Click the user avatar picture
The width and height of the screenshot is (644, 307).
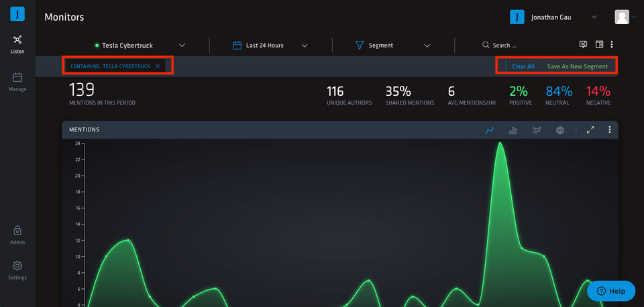tap(622, 17)
